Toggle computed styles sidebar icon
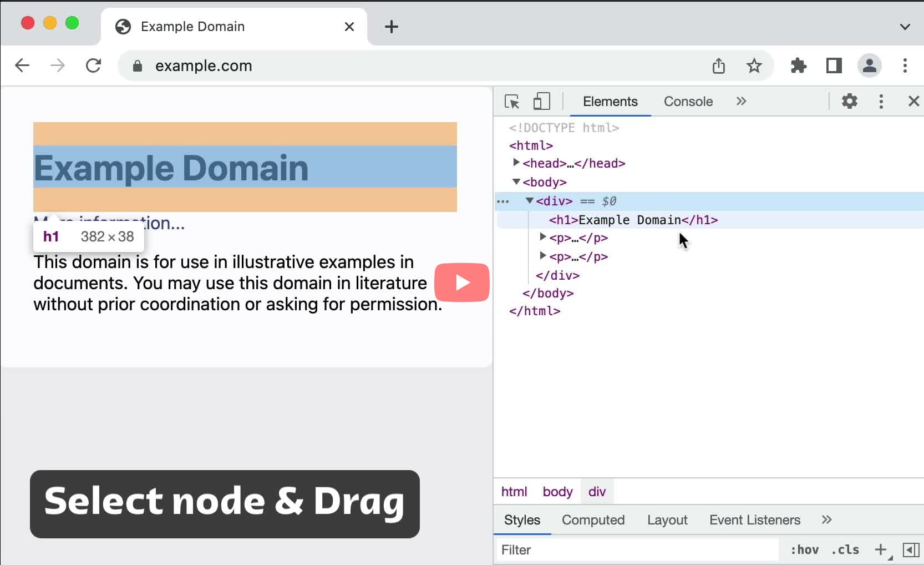The image size is (924, 565). (911, 550)
